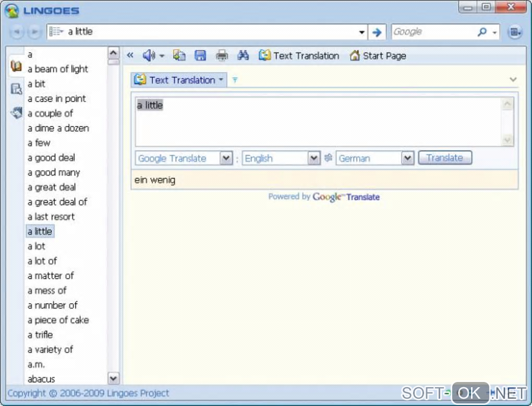Click the back navigation arrow
The height and width of the screenshot is (406, 532).
pyautogui.click(x=16, y=32)
